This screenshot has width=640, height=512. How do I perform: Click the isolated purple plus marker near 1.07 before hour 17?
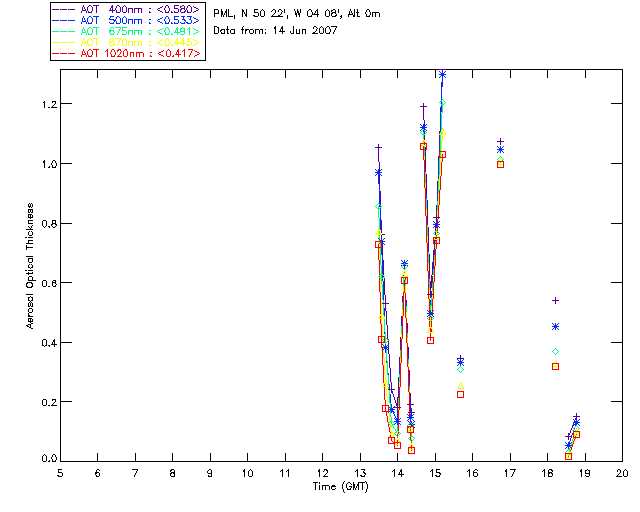(x=500, y=142)
